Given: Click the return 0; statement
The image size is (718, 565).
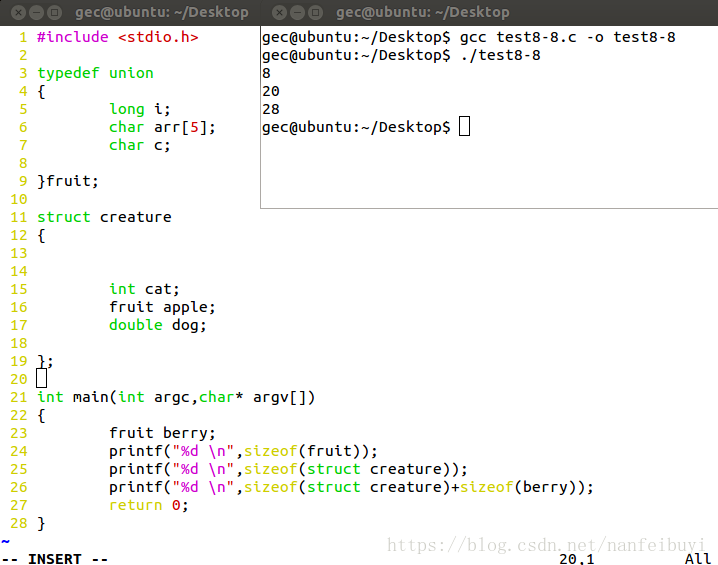Looking at the screenshot, I should pyautogui.click(x=149, y=505).
